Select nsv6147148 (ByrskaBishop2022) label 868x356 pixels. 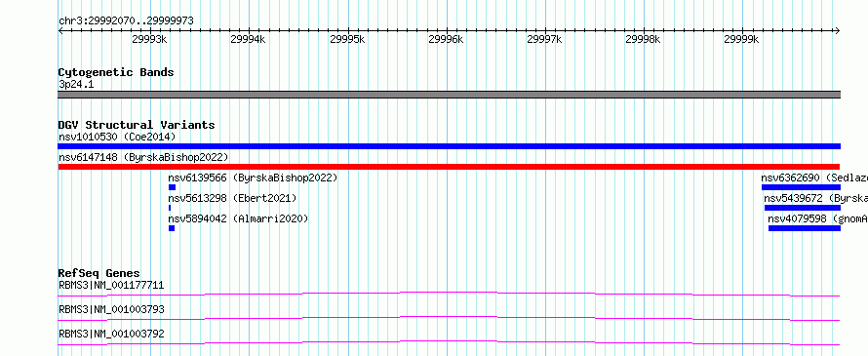(142, 157)
